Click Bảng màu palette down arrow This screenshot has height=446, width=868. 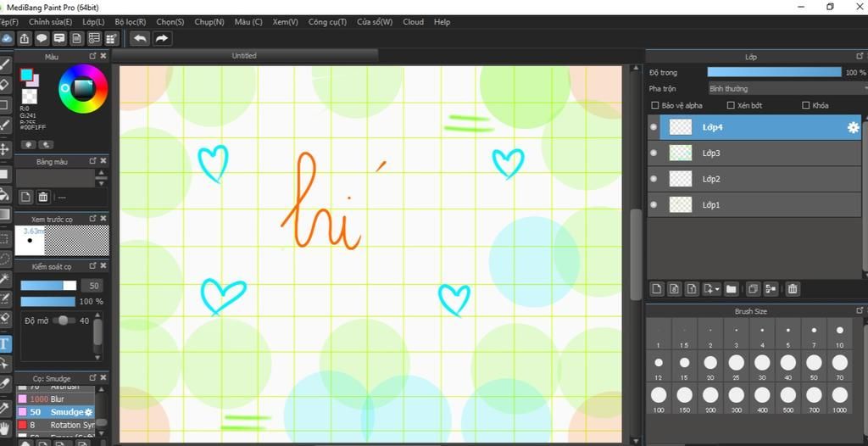101,183
